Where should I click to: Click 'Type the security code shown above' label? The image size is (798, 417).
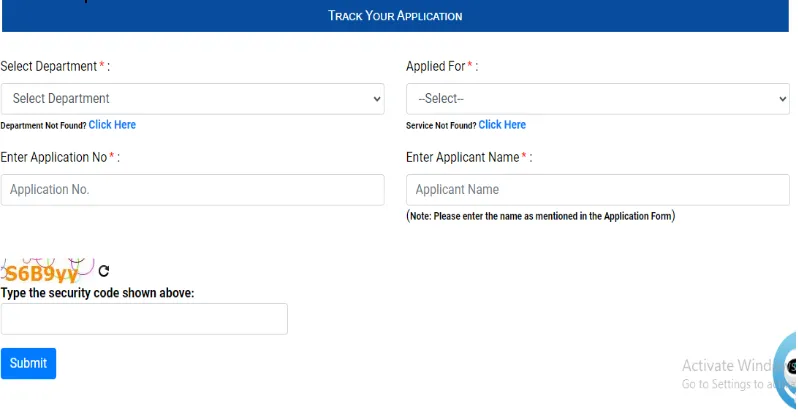[98, 293]
